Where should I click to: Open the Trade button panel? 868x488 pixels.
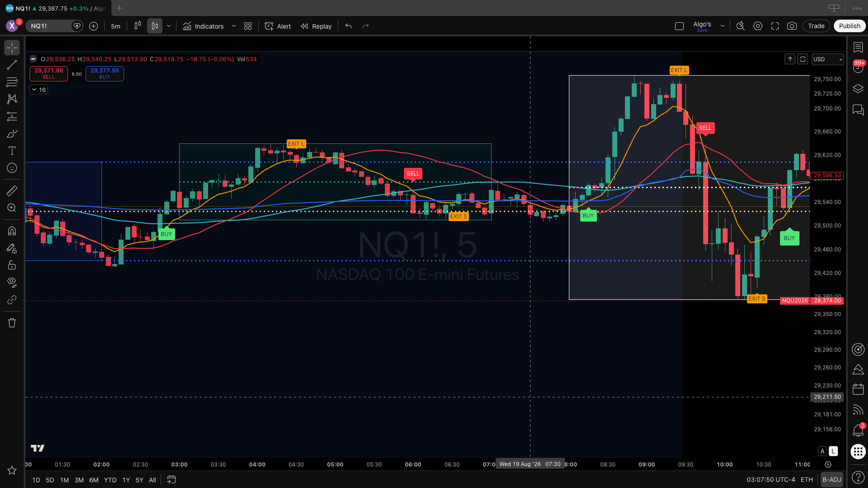click(816, 26)
